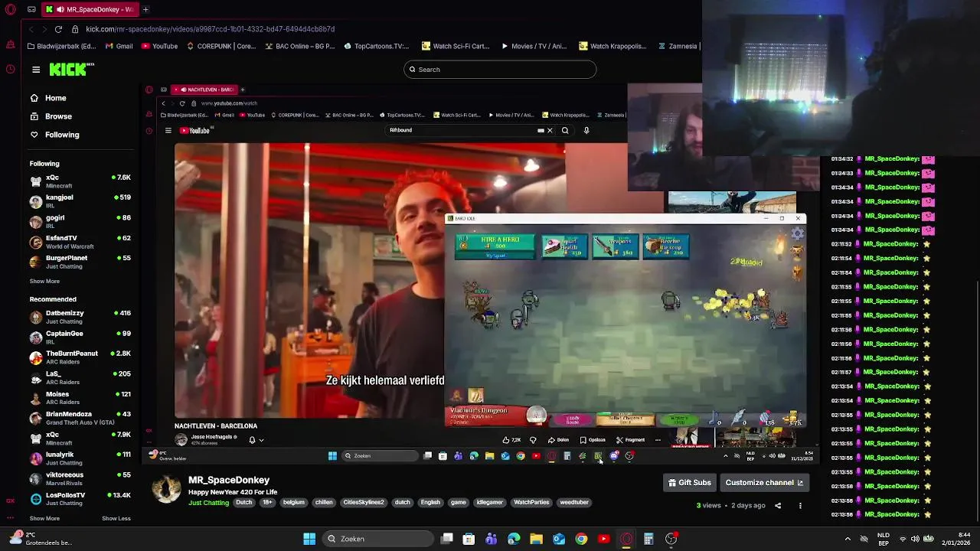Open EsfandTV's World of Warcraft channel
Screen dimensions: 980x551
coord(80,242)
